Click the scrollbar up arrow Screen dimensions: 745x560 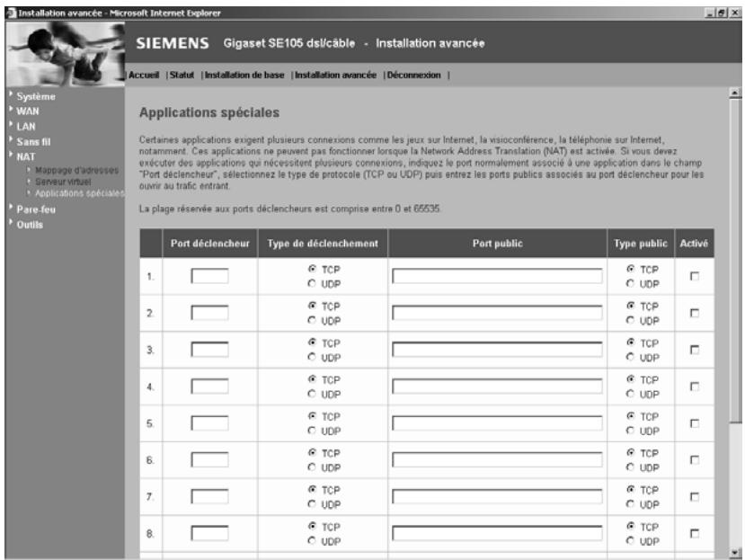point(735,93)
